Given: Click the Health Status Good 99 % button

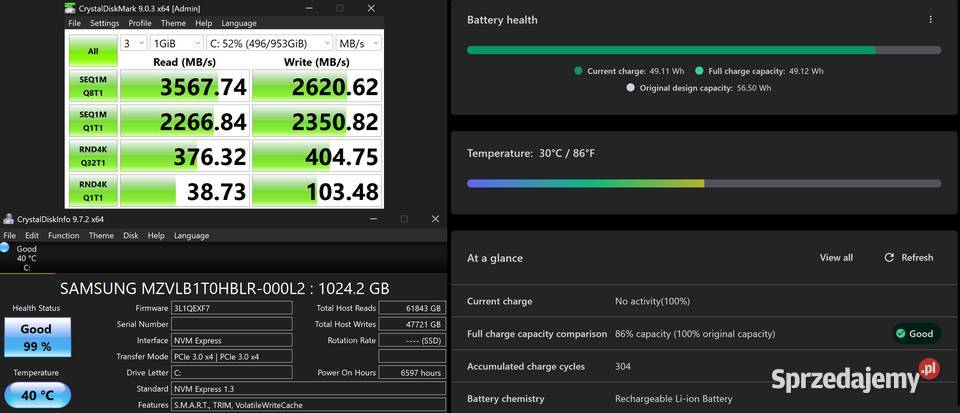Looking at the screenshot, I should (x=37, y=337).
